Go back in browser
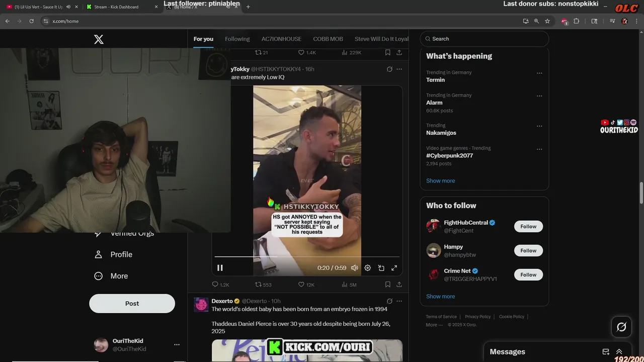This screenshot has width=644, height=362. click(7, 21)
